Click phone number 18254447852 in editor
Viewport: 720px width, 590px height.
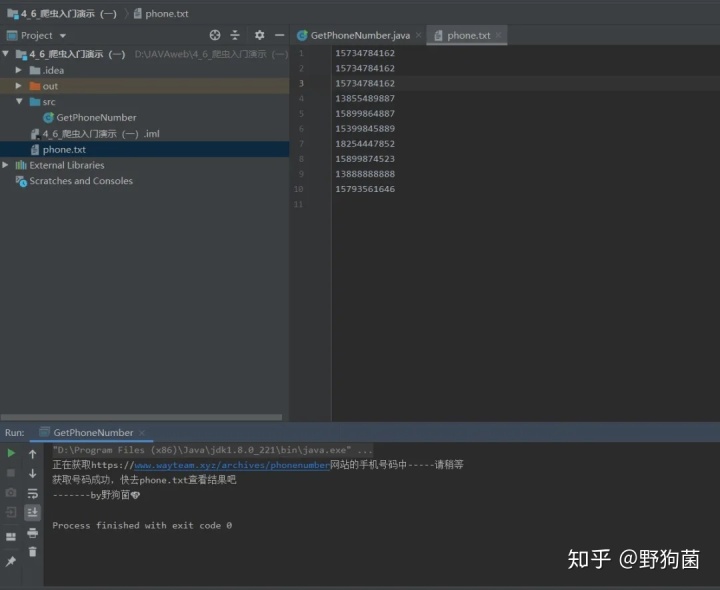(x=365, y=143)
